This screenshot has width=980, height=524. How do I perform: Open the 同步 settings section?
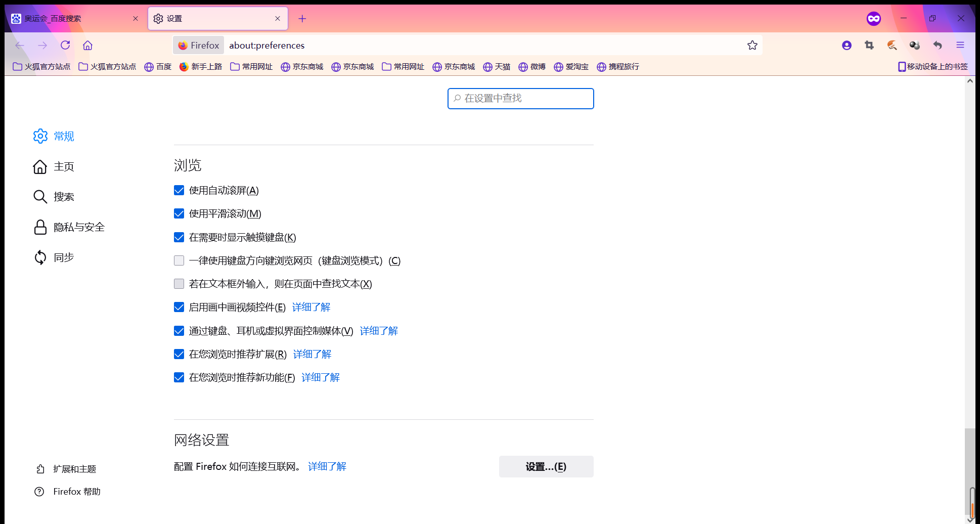click(x=64, y=257)
